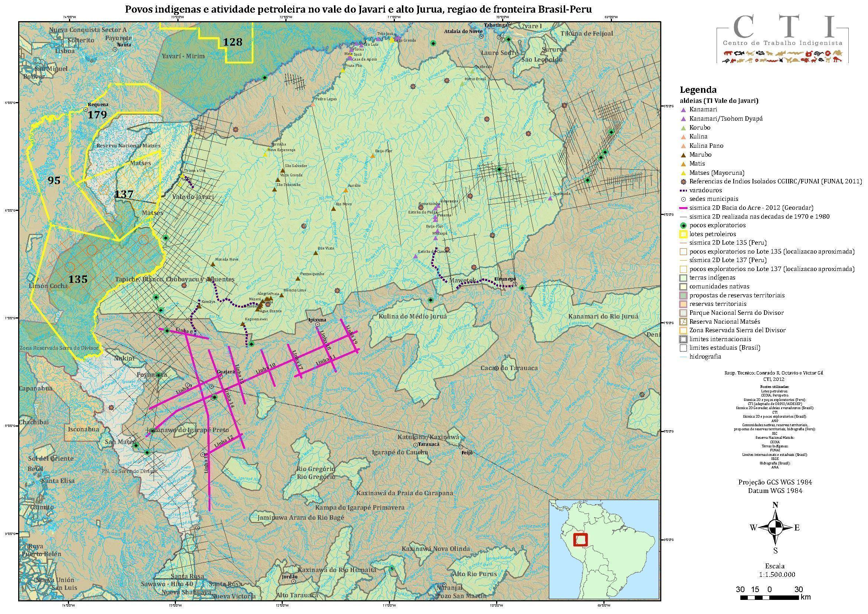
Task: Click the 'Legenda' heading
Action: point(698,90)
